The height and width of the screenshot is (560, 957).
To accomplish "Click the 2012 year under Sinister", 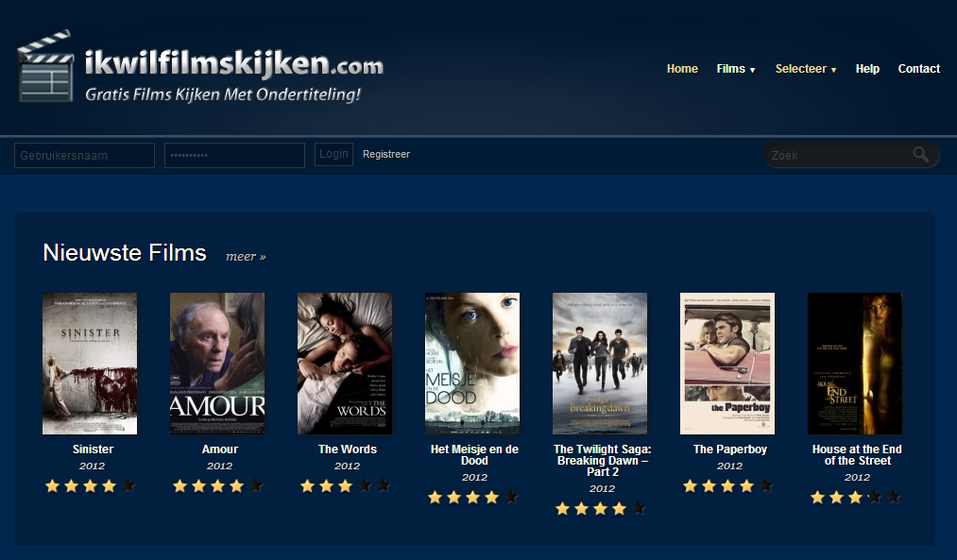I will [93, 467].
